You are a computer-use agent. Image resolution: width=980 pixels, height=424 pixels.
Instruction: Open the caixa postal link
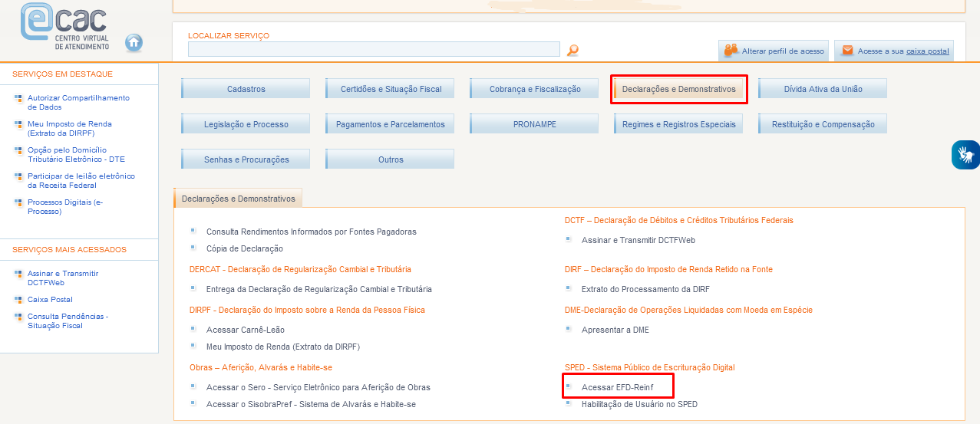pyautogui.click(x=927, y=51)
